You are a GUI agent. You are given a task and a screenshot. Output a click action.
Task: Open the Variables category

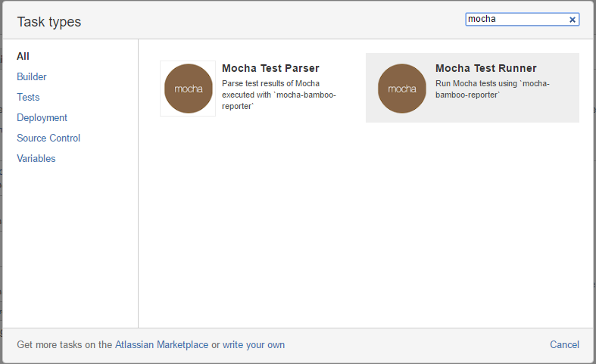[x=36, y=158]
